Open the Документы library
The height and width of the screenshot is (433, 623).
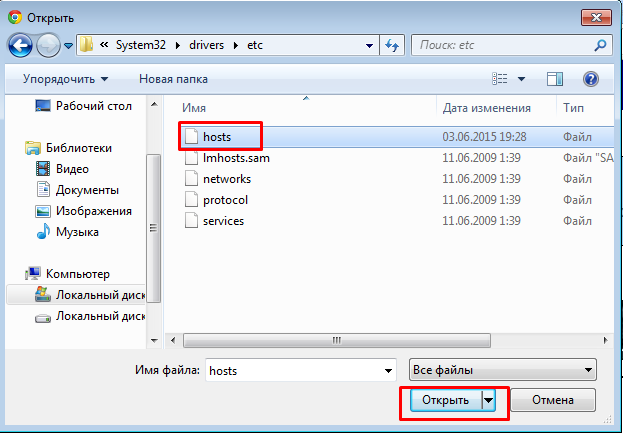(x=77, y=190)
